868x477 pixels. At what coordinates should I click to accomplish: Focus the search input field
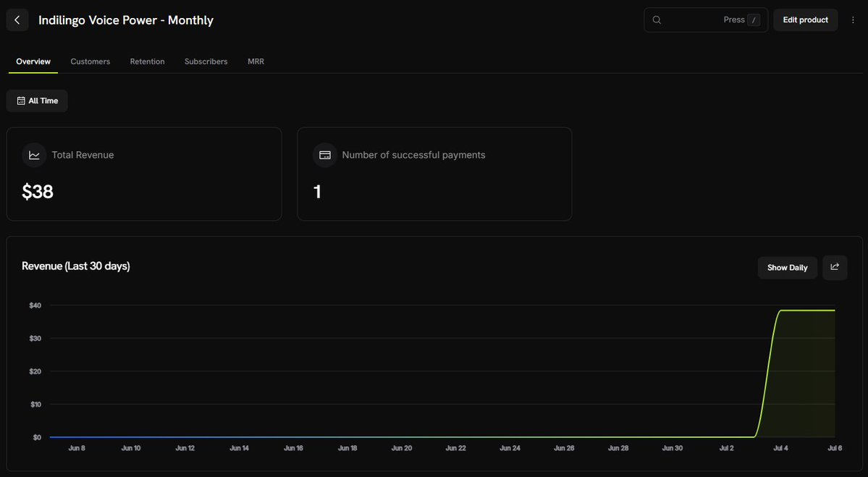(706, 20)
